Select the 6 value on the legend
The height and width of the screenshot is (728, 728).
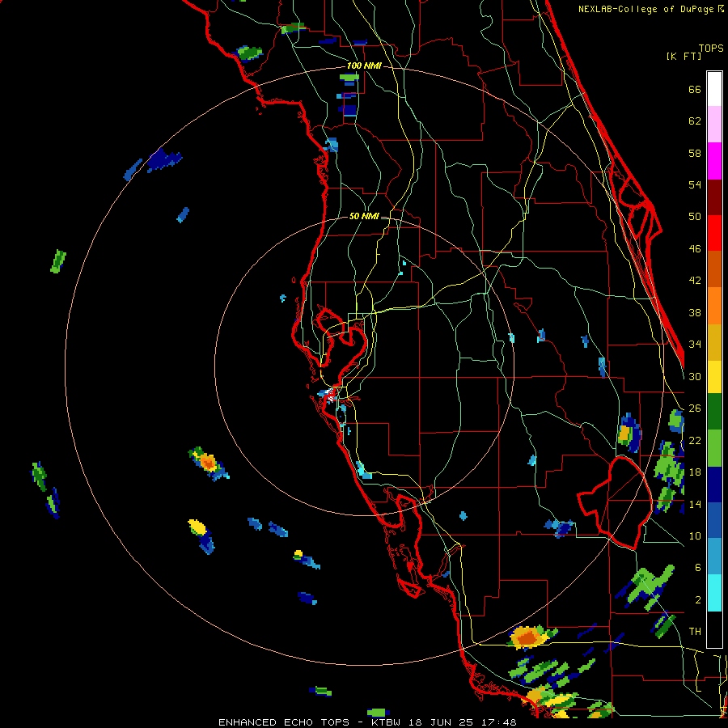pos(698,568)
